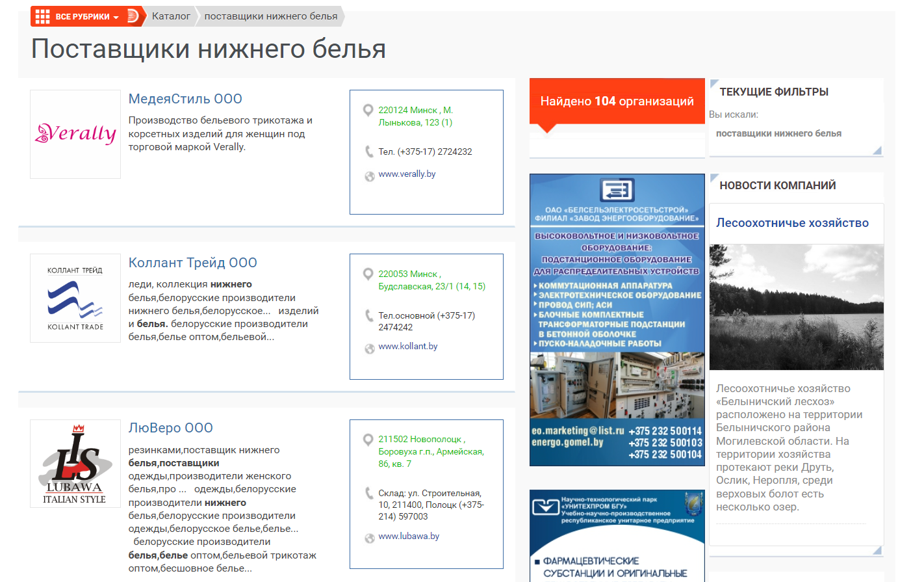The width and height of the screenshot is (924, 582).
Task: Click the phone icon beside Тел.основной 2474242
Action: (x=369, y=316)
